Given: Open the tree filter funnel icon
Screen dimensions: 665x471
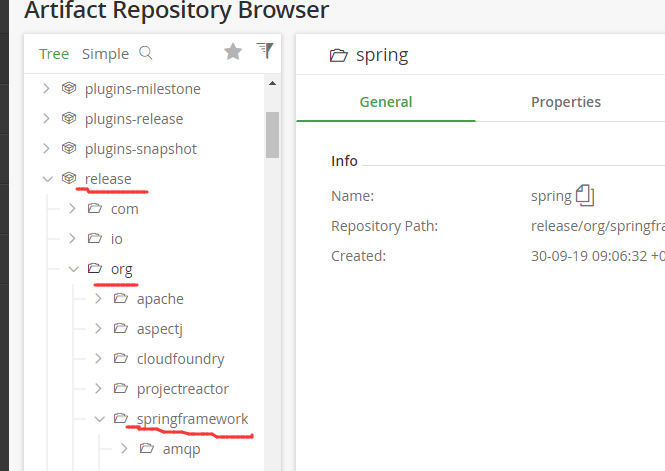Looking at the screenshot, I should point(265,50).
